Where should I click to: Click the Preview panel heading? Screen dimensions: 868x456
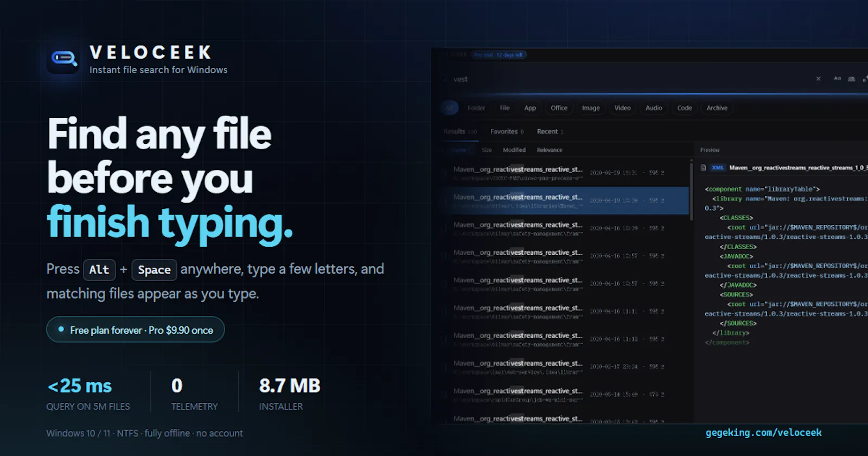click(710, 150)
